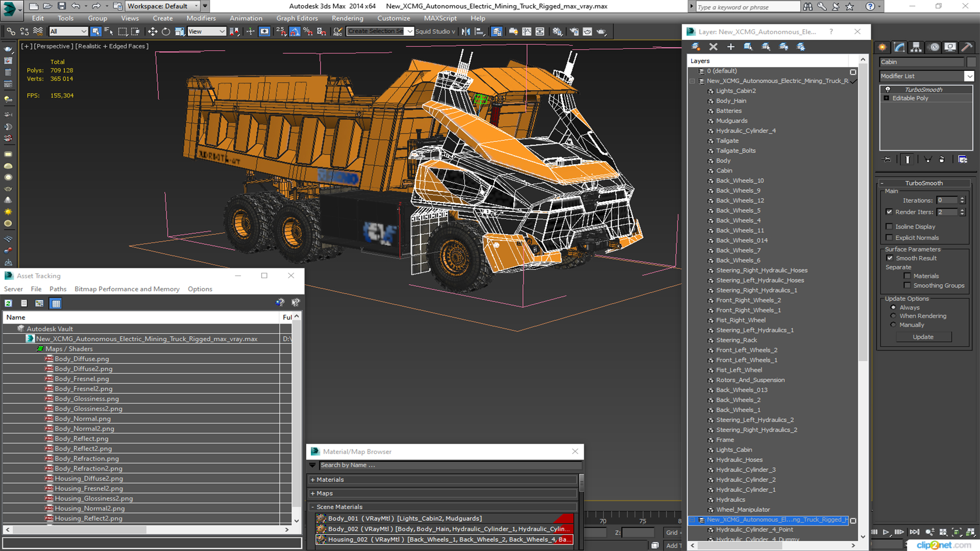
Task: Click Refresh icon in Asset Tracking
Action: (x=8, y=303)
